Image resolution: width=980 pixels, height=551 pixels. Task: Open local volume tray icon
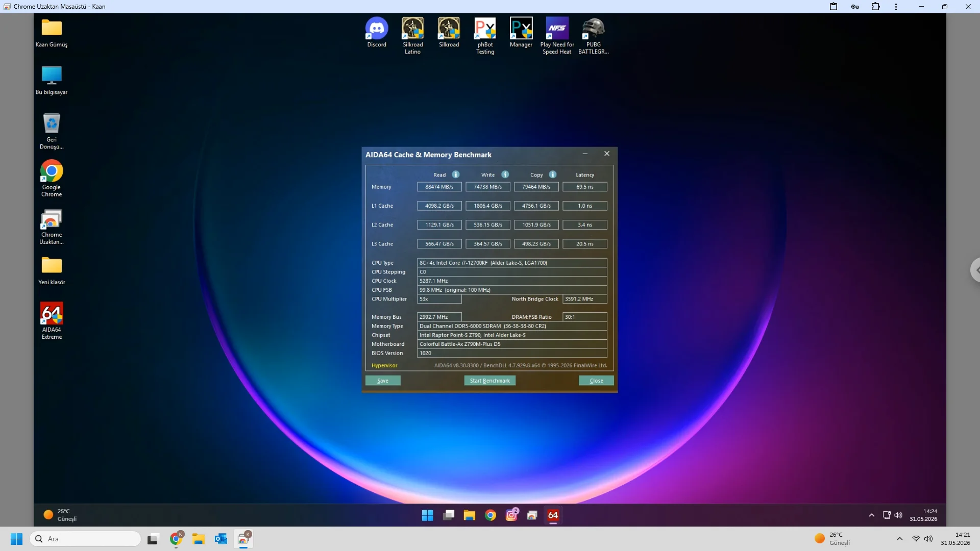[x=928, y=539]
